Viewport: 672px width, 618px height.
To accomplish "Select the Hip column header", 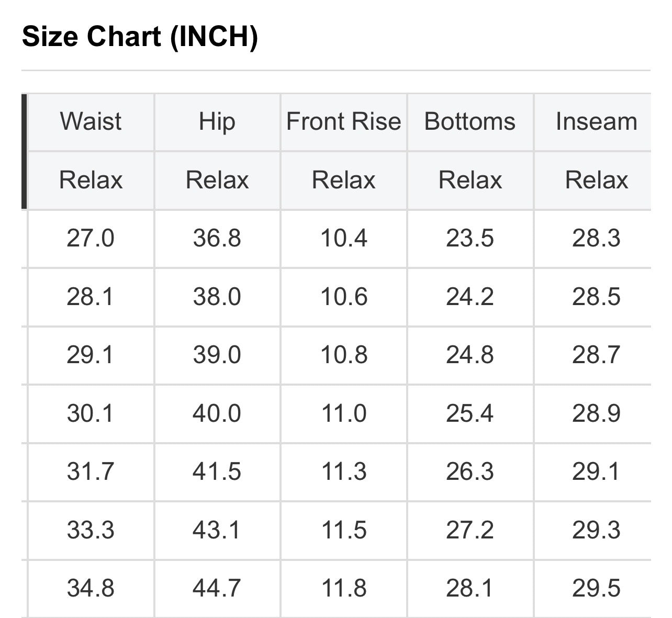I will click(x=217, y=121).
